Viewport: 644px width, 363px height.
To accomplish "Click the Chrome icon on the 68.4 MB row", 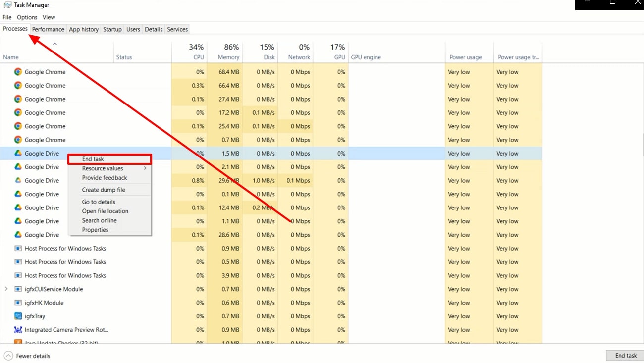I will pyautogui.click(x=18, y=72).
